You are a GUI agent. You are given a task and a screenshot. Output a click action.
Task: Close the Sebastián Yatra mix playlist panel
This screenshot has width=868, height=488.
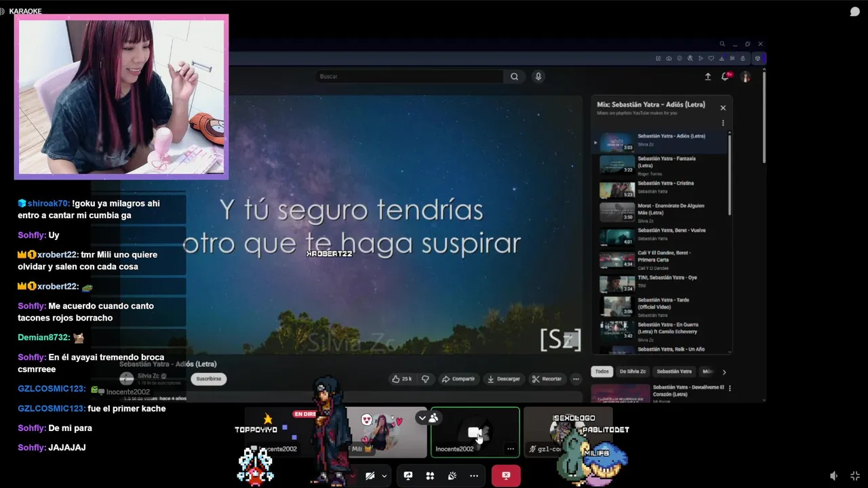723,108
